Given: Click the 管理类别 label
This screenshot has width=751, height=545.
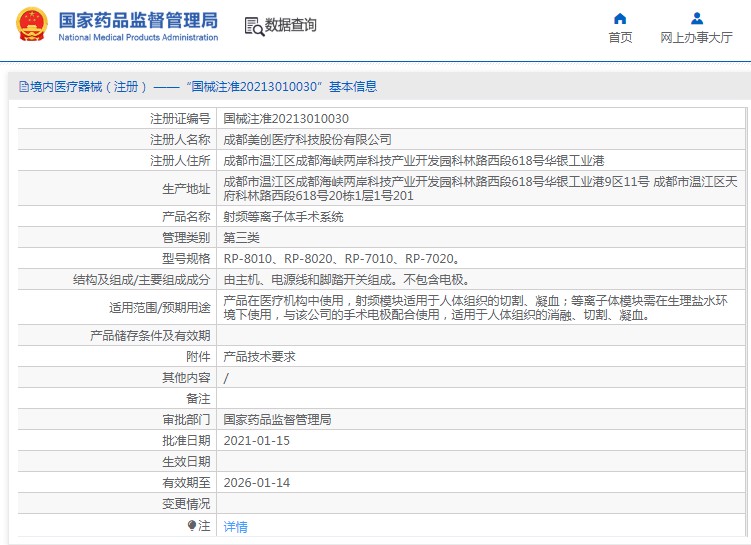Looking at the screenshot, I should point(186,238).
